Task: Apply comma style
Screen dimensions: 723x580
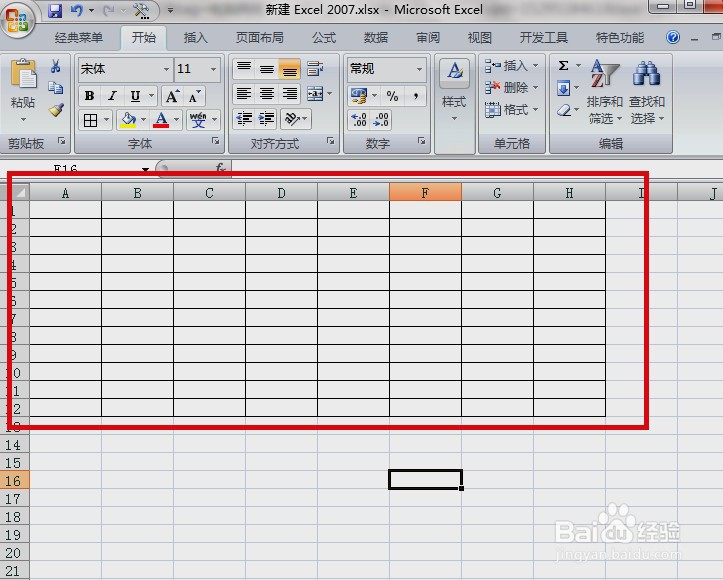Action: point(416,96)
